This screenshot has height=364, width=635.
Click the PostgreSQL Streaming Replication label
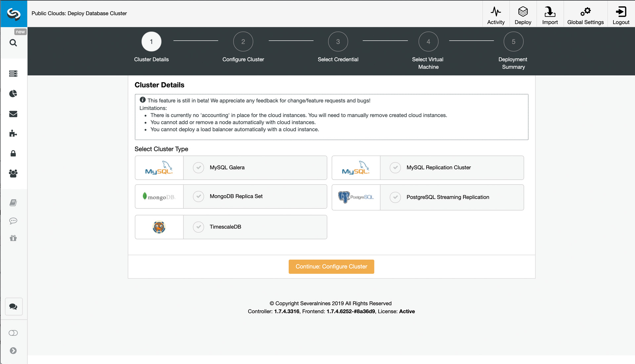(448, 197)
